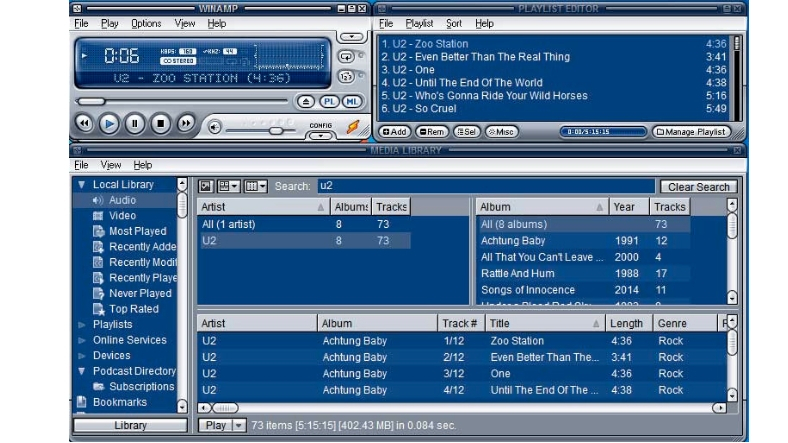Click the Manage Playlist button
The height and width of the screenshot is (443, 788).
[691, 132]
